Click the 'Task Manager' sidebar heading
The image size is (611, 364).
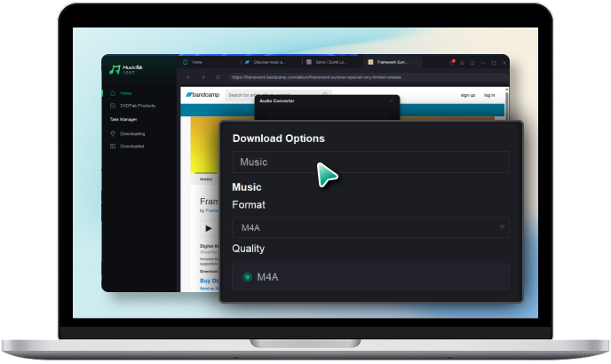click(123, 119)
